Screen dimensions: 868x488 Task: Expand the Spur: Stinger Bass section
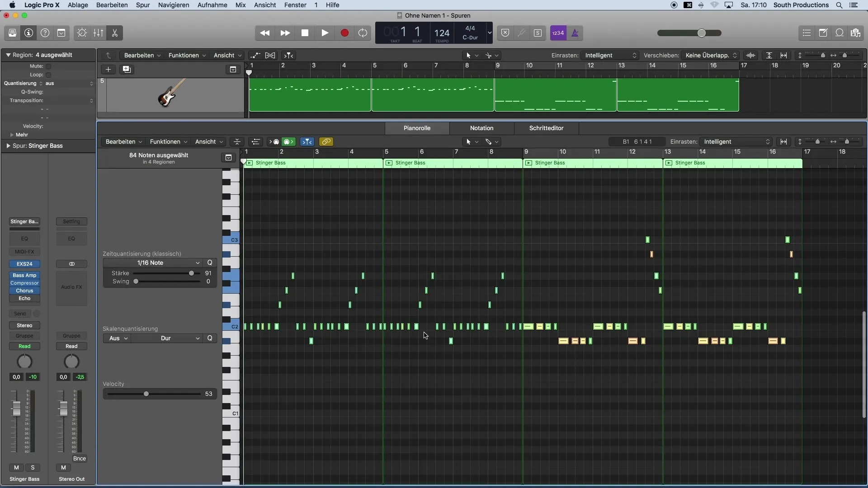(x=8, y=146)
